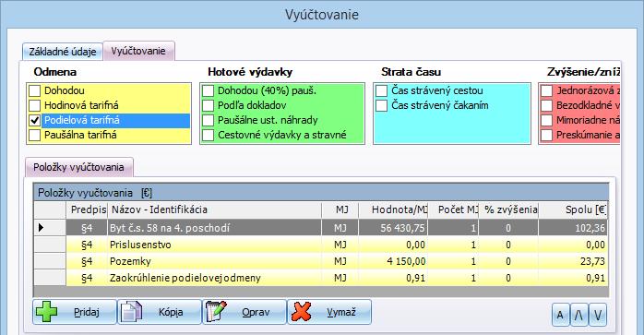Click the Oprav notepad pencil icon
The width and height of the screenshot is (644, 335).
216,312
